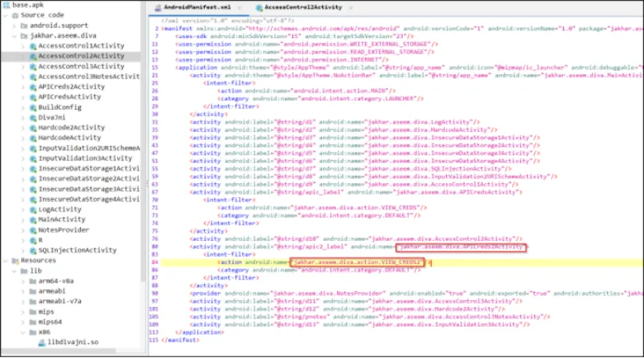Click the APICreds2Activity class icon

(33, 87)
